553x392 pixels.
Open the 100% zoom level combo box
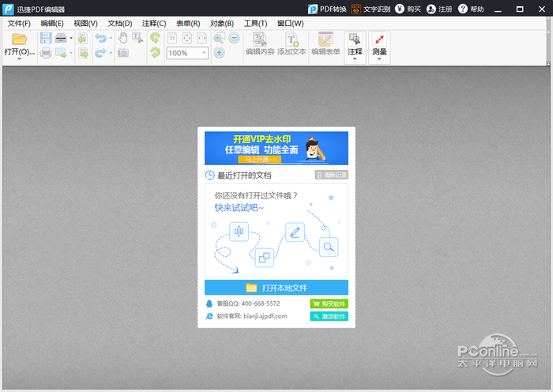(204, 53)
